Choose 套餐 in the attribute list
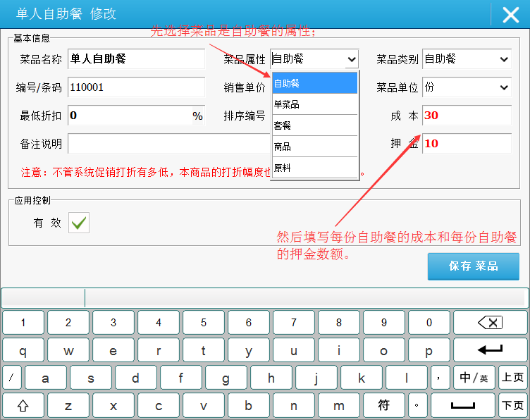Image resolution: width=530 pixels, height=420 pixels. point(314,125)
